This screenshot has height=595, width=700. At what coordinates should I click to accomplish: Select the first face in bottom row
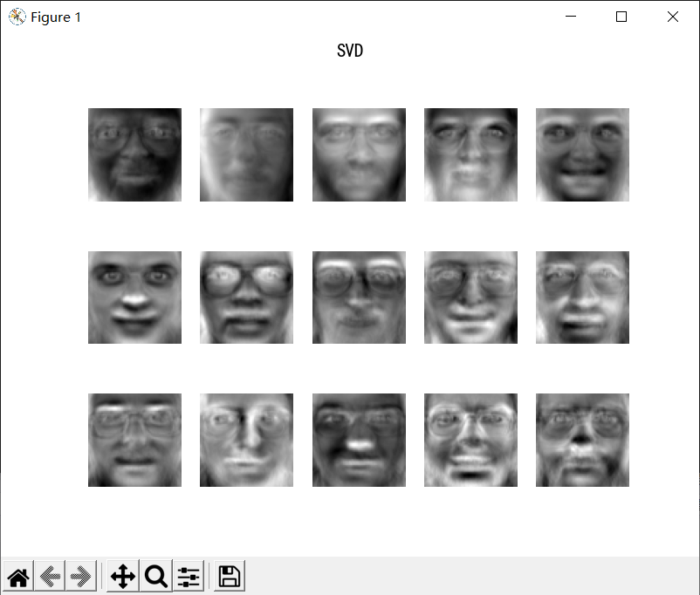[134, 440]
